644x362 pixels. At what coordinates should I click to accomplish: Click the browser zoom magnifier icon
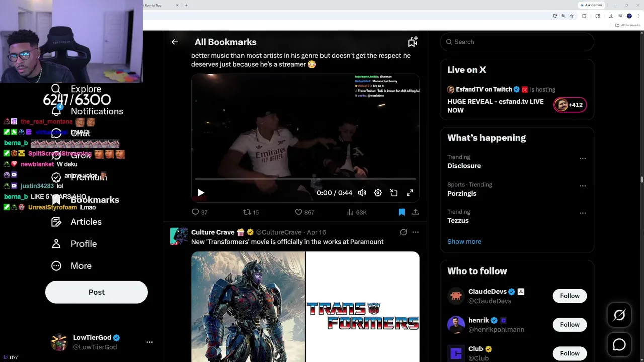click(563, 16)
